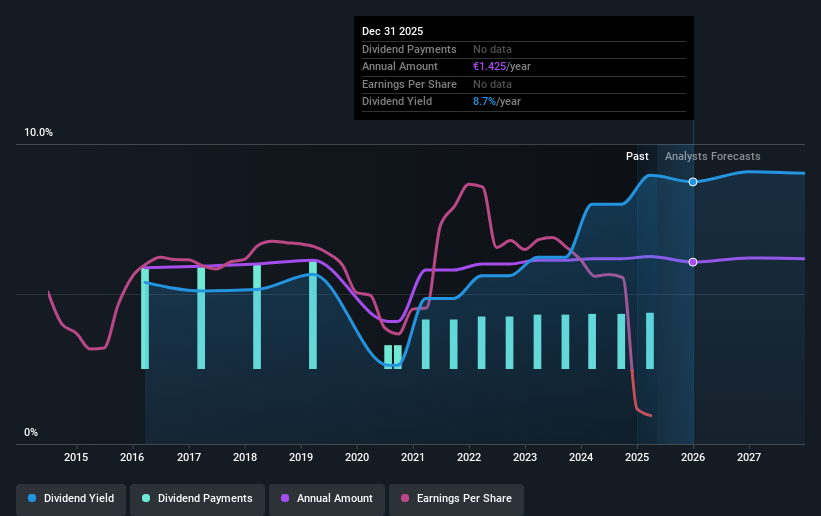Toggle the Dividend Payments legend series

[197, 498]
